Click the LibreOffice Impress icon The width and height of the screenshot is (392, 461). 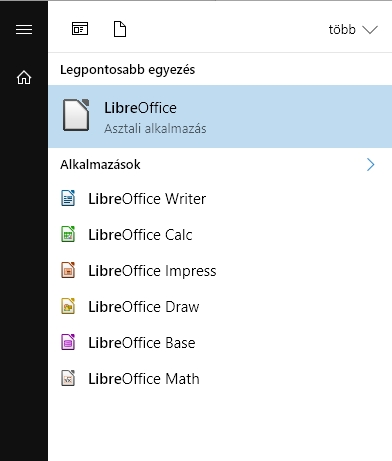tap(68, 270)
